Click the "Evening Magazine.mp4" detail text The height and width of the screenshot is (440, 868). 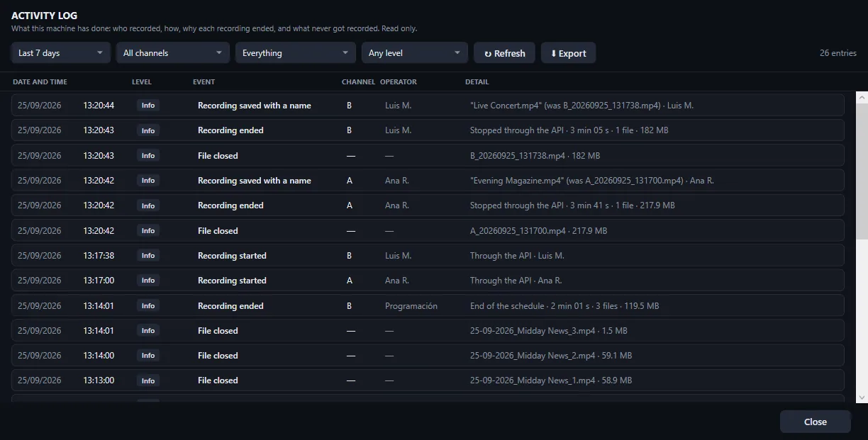pyautogui.click(x=591, y=181)
